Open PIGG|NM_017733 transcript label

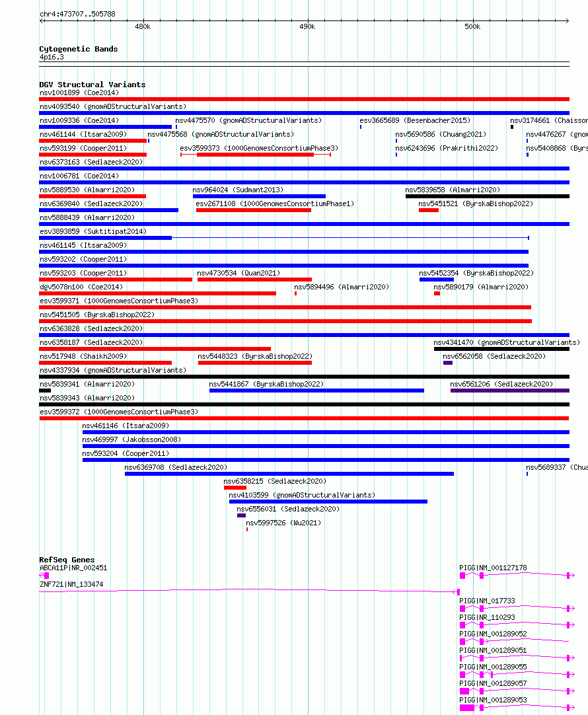(x=488, y=601)
